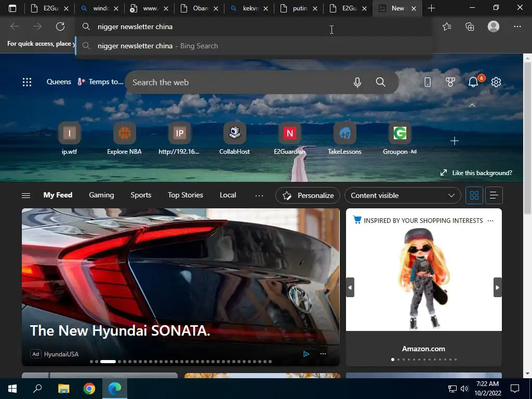The width and height of the screenshot is (532, 399).
Task: Open the app launcher grid icon
Action: coord(27,82)
